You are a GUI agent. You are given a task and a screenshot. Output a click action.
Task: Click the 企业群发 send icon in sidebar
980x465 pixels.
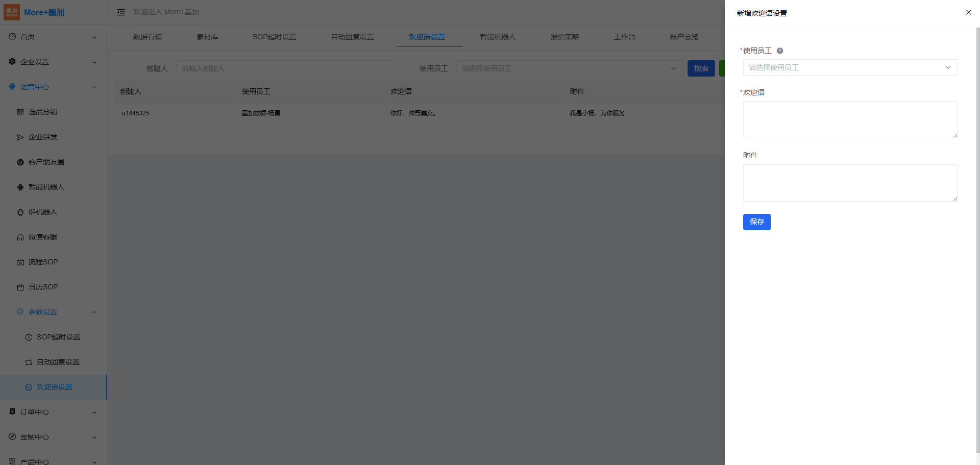20,137
